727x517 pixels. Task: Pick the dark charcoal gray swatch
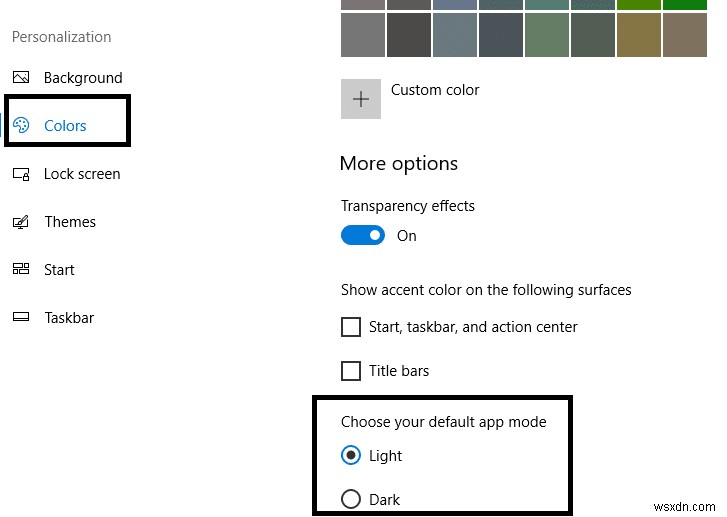tap(409, 35)
